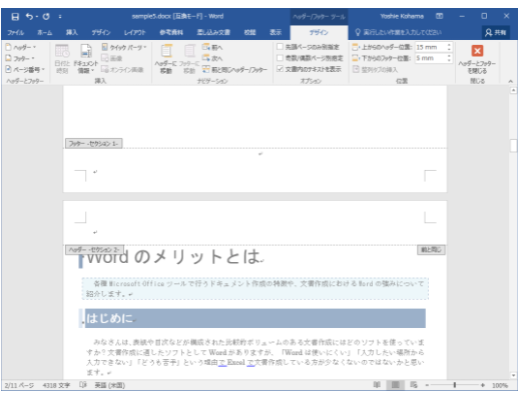The height and width of the screenshot is (393, 520).
Task: Click the zoom slider handle
Action: pos(455,385)
